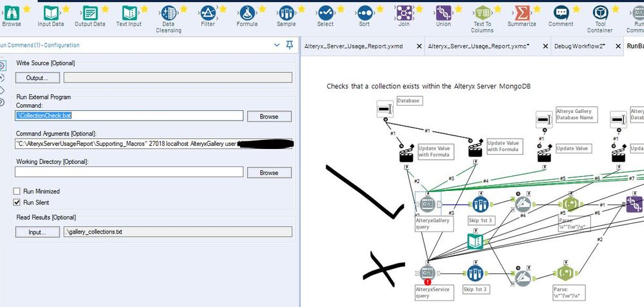The image size is (644, 307).
Task: Pin the Configuration panel
Action: [290, 45]
